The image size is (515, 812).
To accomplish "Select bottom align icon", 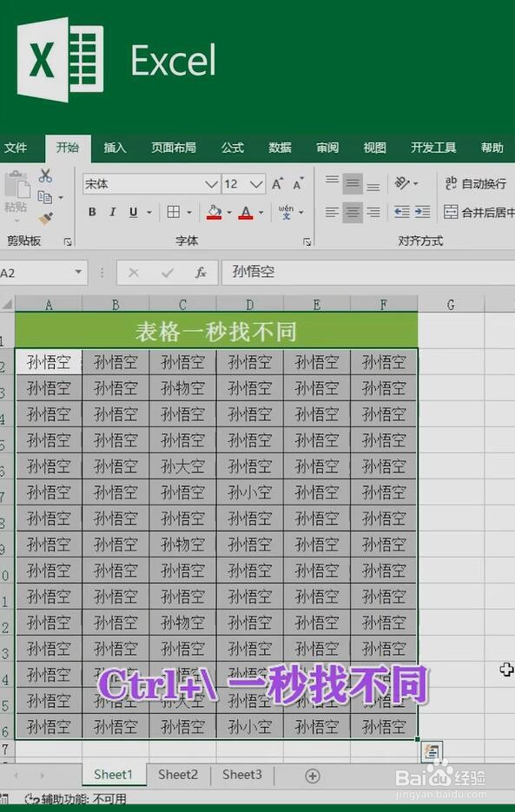I will point(373,187).
